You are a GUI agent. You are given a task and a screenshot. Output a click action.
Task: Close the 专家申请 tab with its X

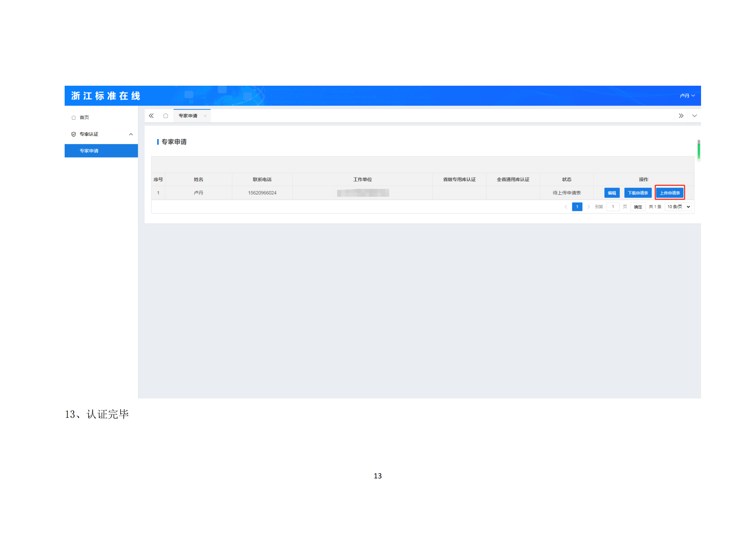click(x=205, y=116)
